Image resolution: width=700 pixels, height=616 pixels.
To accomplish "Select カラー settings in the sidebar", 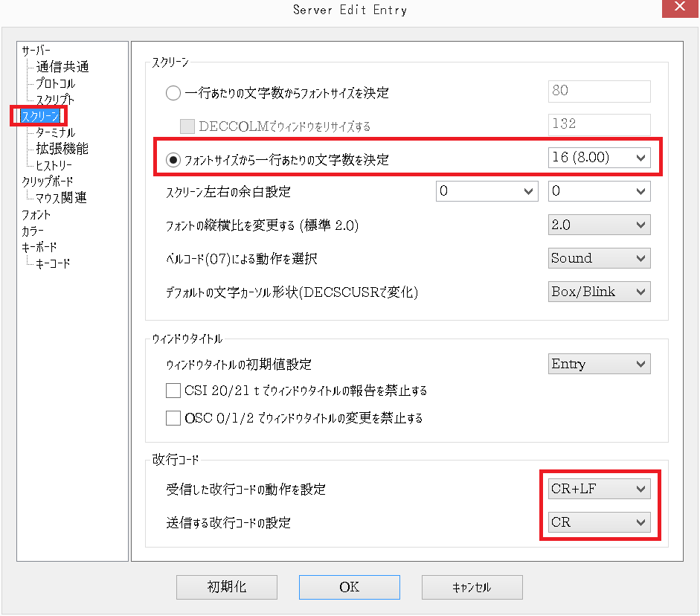I will pos(32,230).
